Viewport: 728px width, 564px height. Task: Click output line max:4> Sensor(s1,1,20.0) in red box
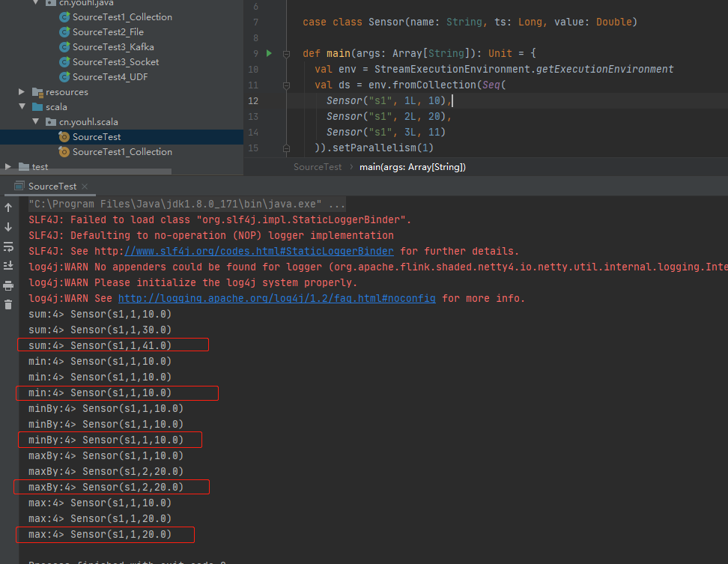100,534
